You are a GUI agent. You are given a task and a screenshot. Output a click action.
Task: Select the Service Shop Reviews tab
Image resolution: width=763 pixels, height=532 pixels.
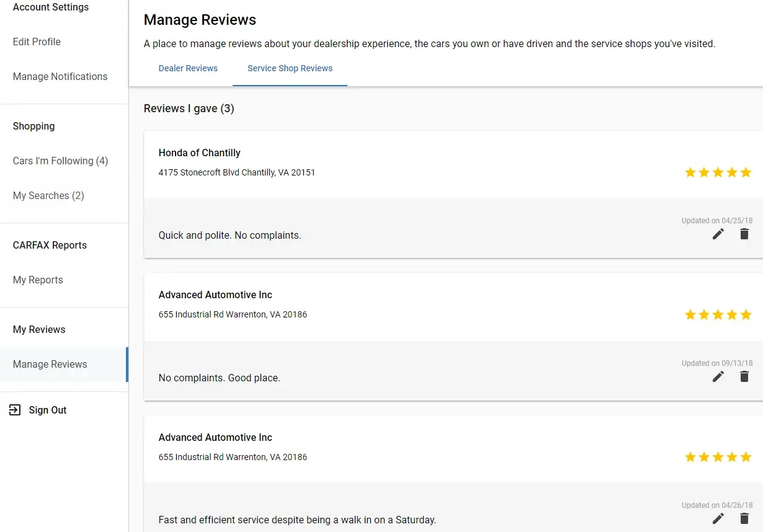[x=290, y=68]
